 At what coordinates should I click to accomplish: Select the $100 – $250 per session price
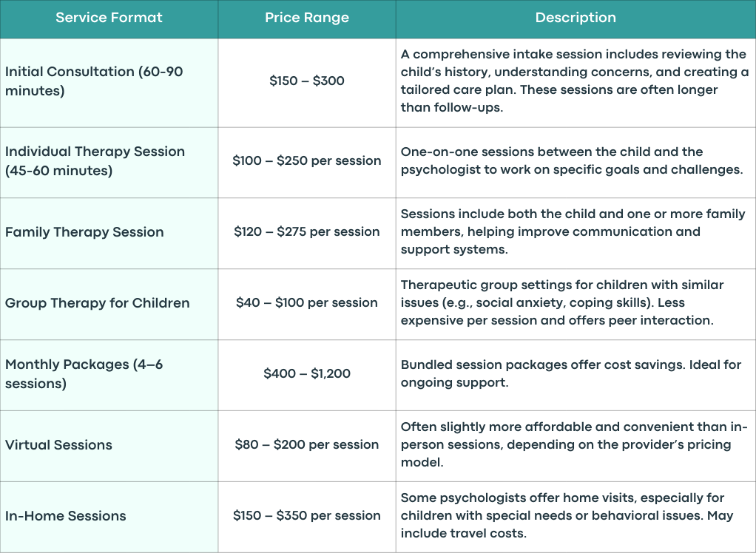tap(307, 160)
